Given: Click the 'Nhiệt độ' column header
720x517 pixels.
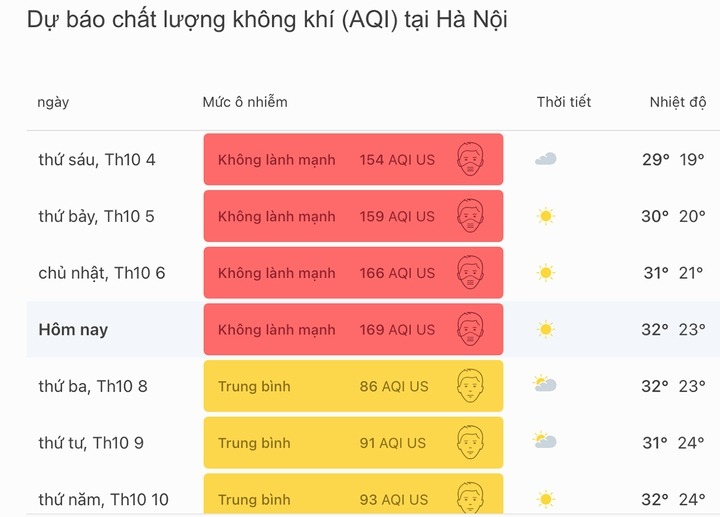Looking at the screenshot, I should point(677,102).
